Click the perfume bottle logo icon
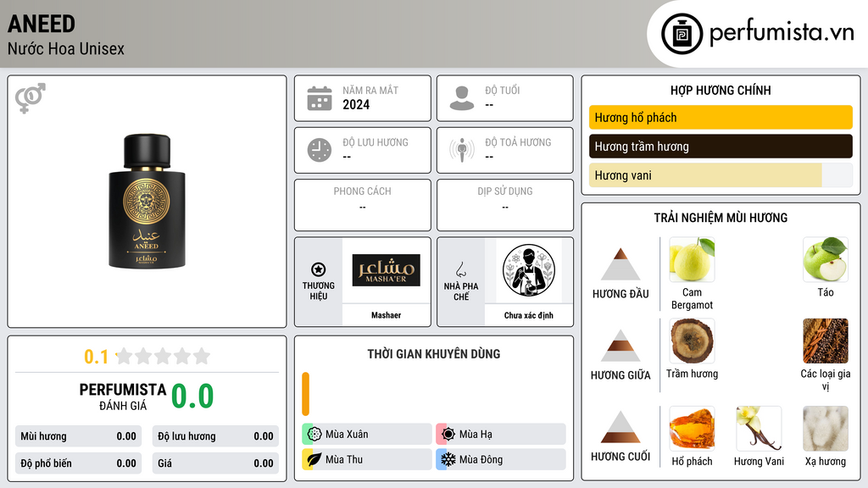868x488 pixels. point(682,34)
